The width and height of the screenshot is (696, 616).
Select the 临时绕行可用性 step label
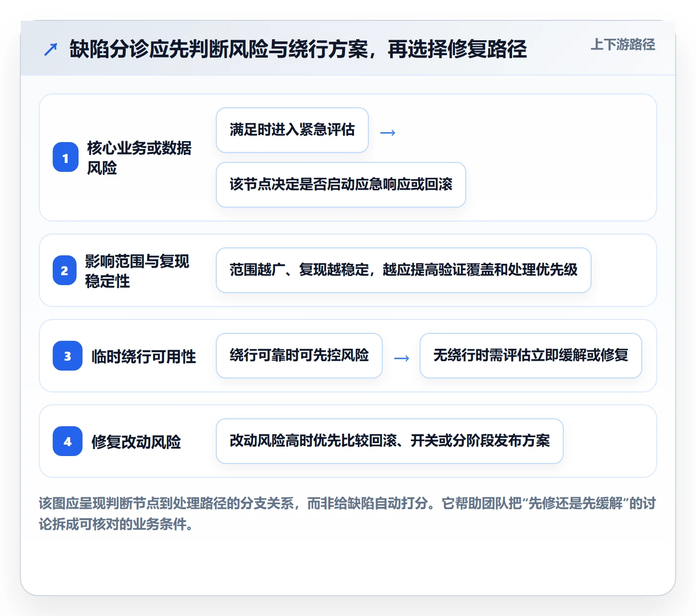click(x=144, y=356)
